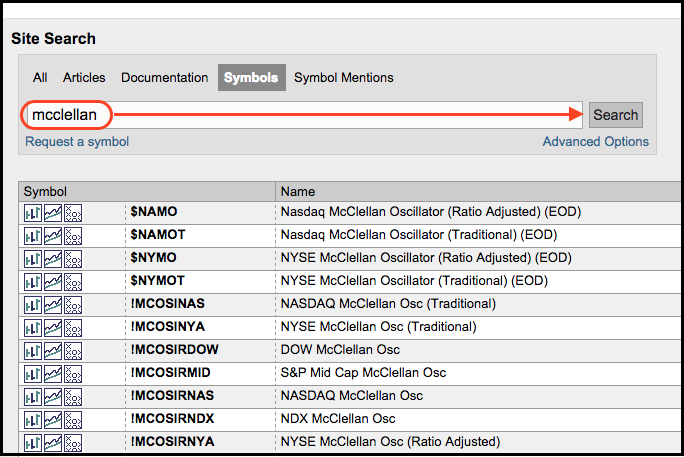Viewport: 684px width, 457px height.
Task: Open GalleryView line chart icon for $NYMOT
Action: tap(53, 282)
